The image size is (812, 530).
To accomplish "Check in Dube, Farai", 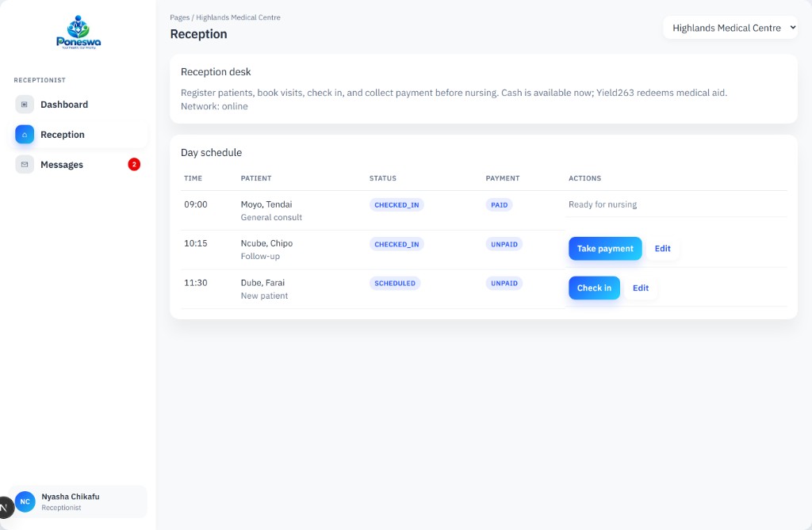I will click(x=594, y=288).
